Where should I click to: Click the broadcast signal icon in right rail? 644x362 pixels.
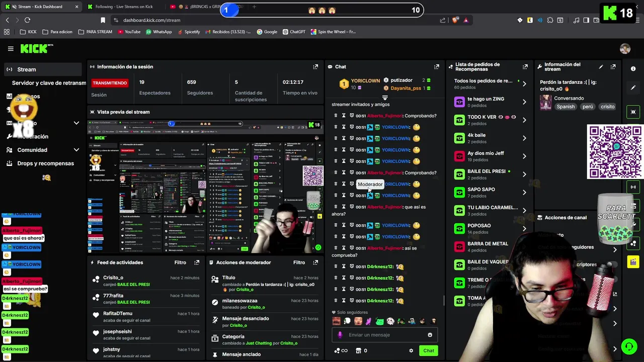point(633,187)
